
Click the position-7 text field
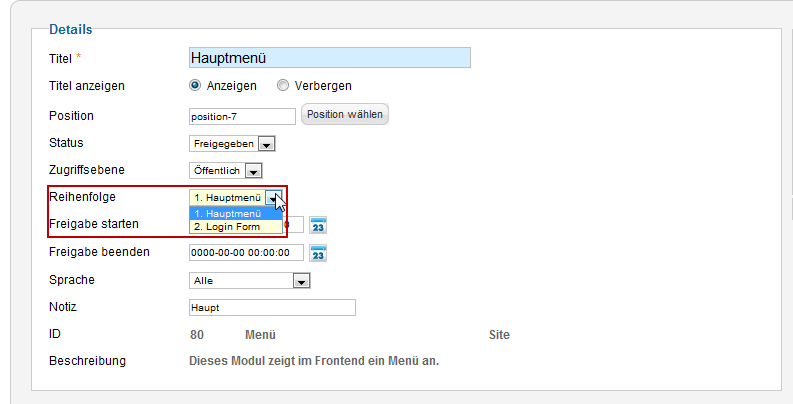pos(242,116)
